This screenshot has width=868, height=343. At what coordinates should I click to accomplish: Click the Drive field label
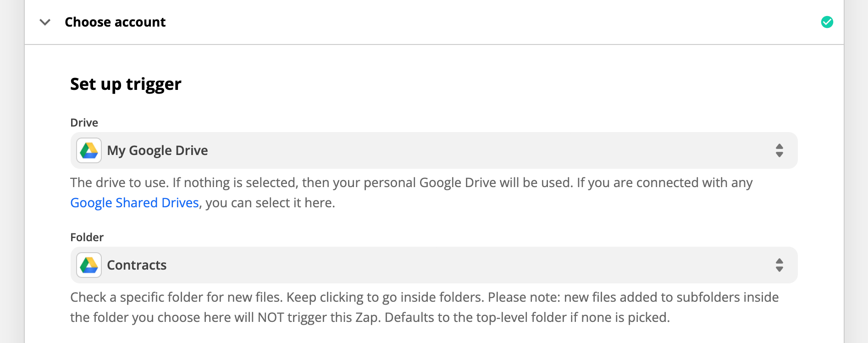[84, 122]
